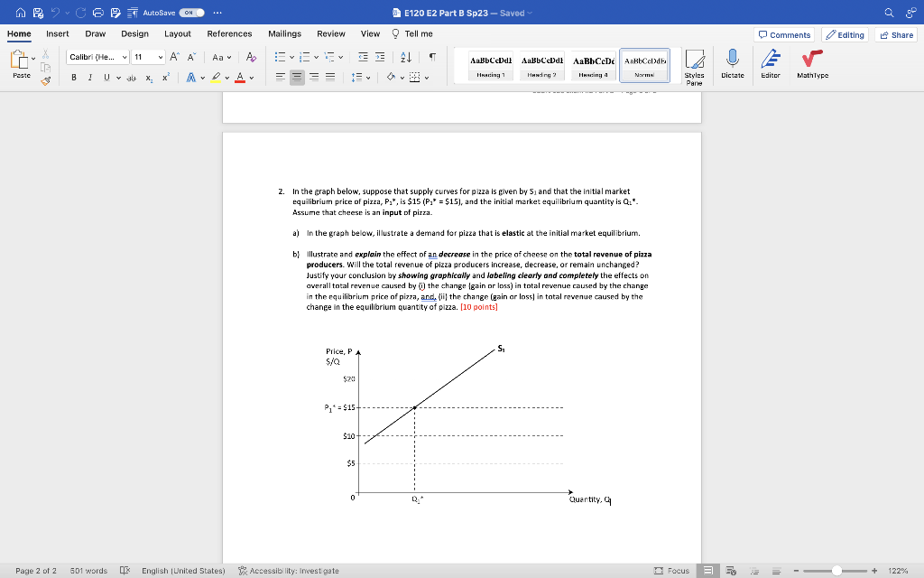Apply the Heading 1 style

491,65
